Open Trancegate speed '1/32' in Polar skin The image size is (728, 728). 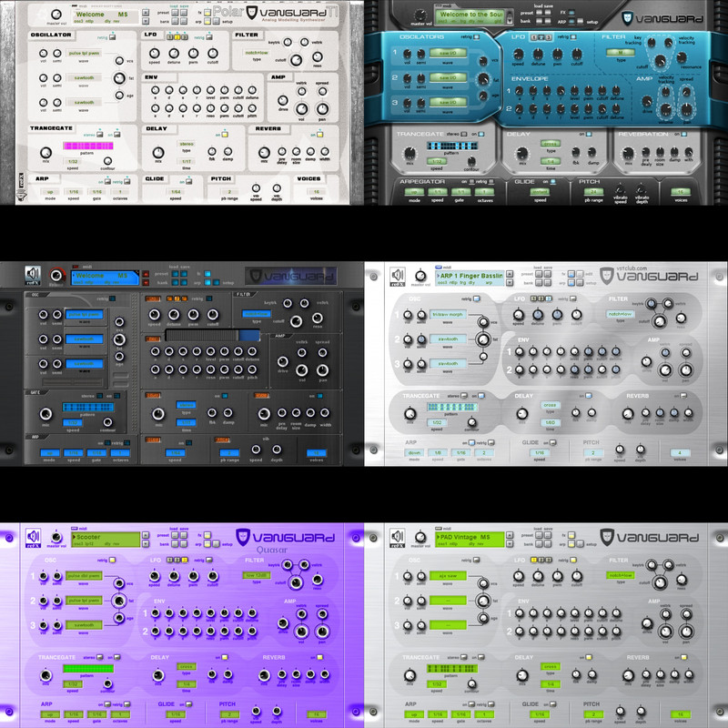(x=73, y=162)
